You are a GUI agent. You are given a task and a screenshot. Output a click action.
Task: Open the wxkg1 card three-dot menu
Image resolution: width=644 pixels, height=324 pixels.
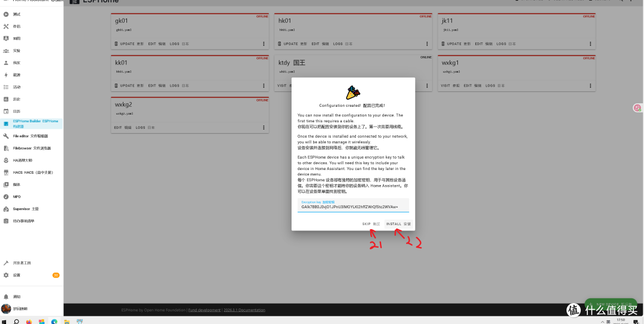[590, 85]
